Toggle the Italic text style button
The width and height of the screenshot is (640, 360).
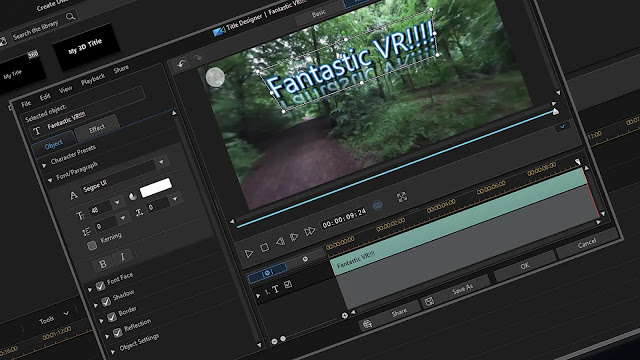122,257
